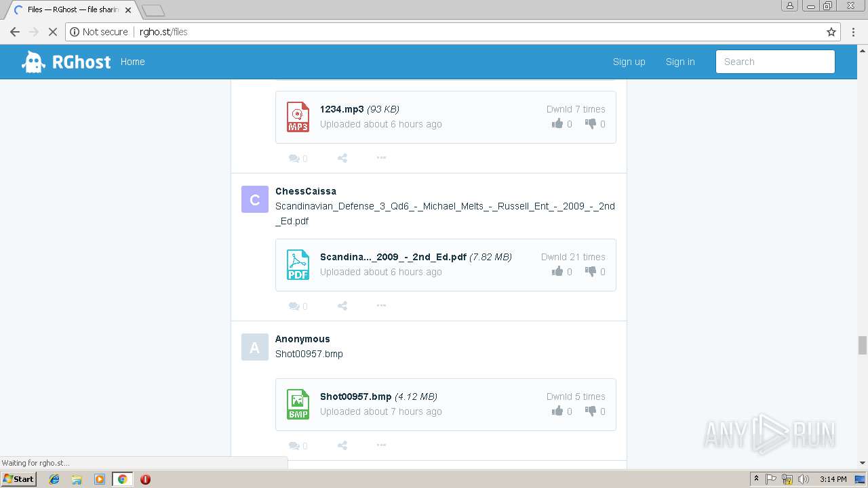Open the Shot00957.bmp file link
Screen dimensions: 868x488
pos(356,396)
